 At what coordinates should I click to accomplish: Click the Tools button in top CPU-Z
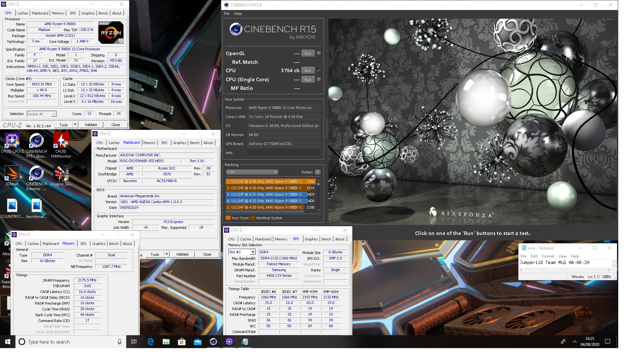click(x=63, y=125)
